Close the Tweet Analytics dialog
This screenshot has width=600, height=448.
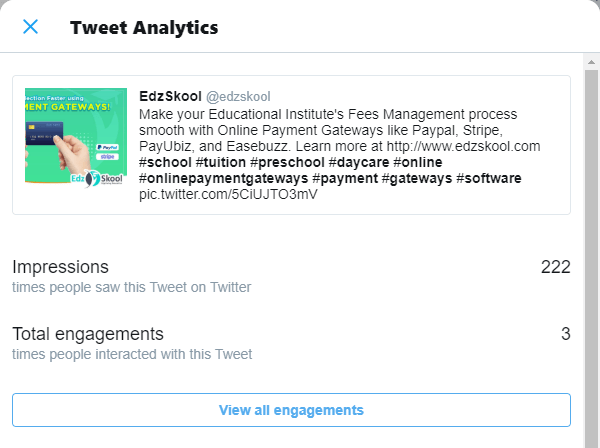[x=30, y=27]
